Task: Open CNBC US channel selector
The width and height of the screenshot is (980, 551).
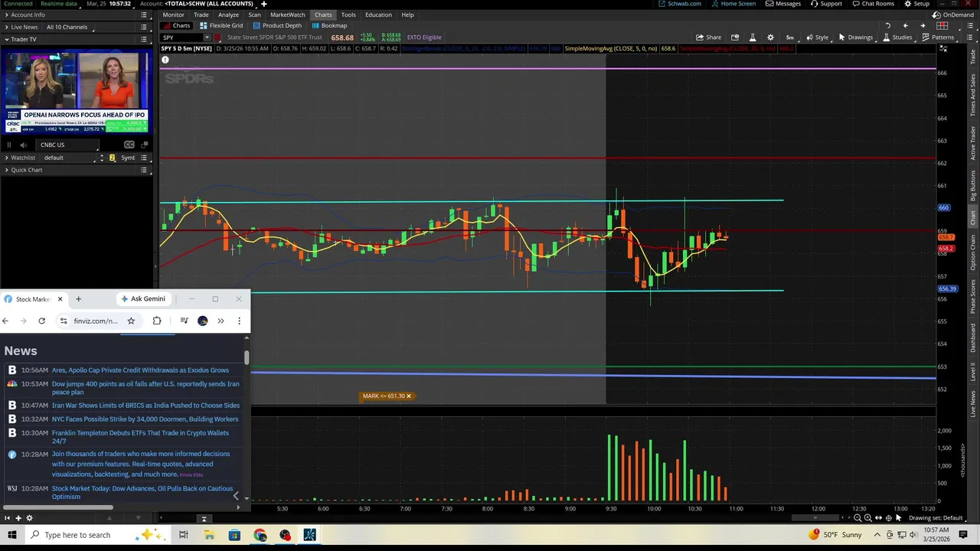Action: tap(69, 145)
